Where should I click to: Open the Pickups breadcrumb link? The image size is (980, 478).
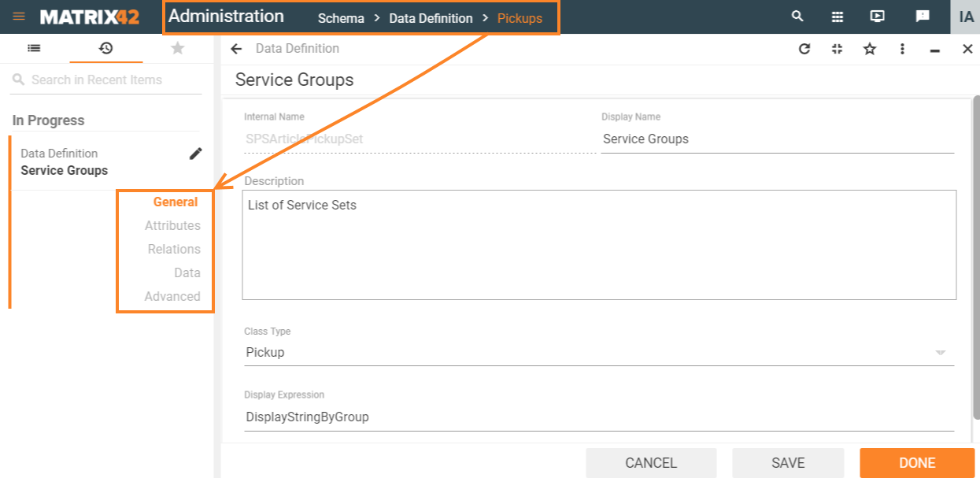(x=520, y=18)
